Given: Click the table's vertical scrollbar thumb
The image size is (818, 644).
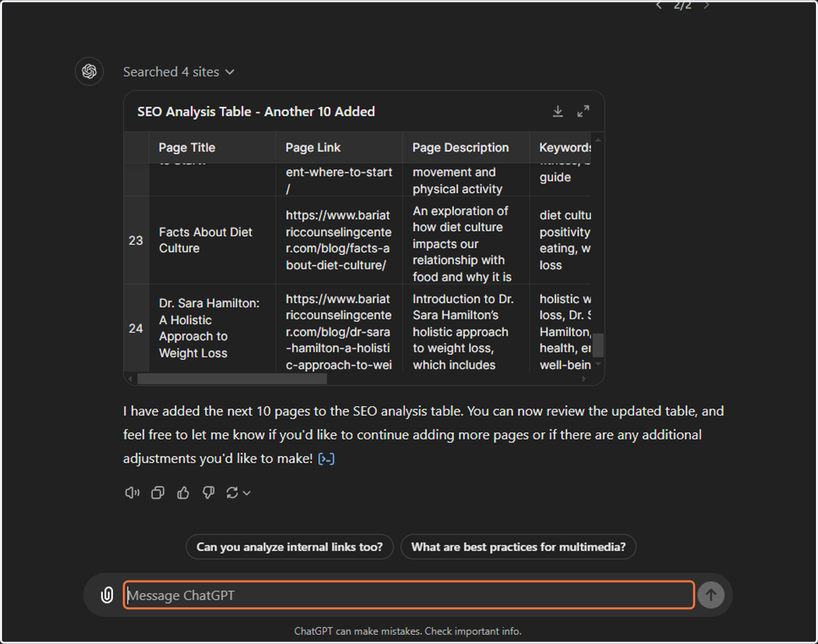Looking at the screenshot, I should coord(598,345).
